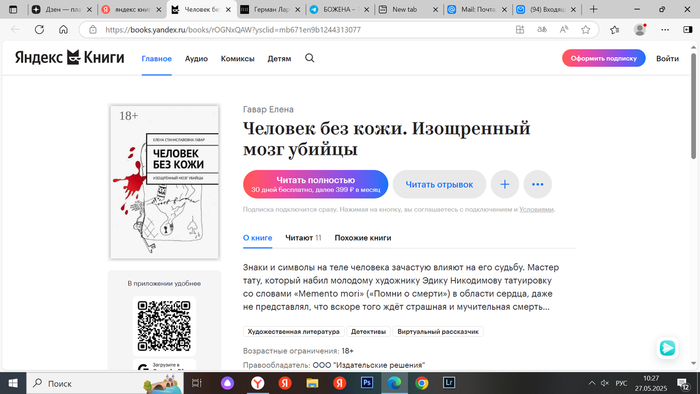Screen dimensions: 700x394
Task: Open the Детям section
Action: pos(279,58)
